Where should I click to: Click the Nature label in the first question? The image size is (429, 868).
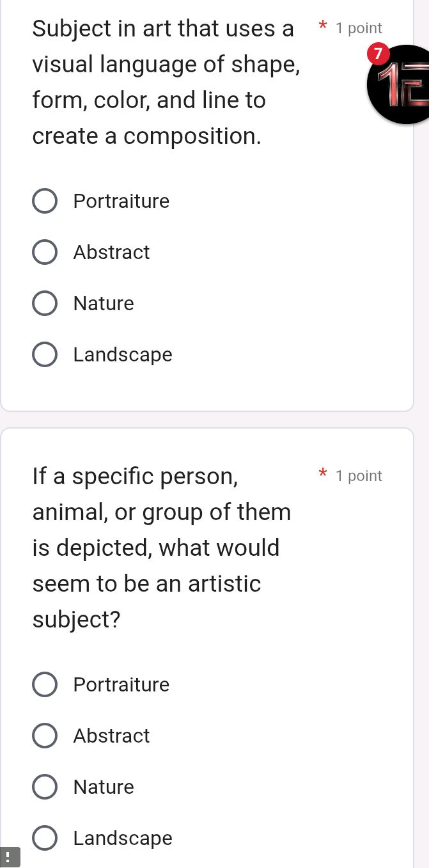point(103,303)
